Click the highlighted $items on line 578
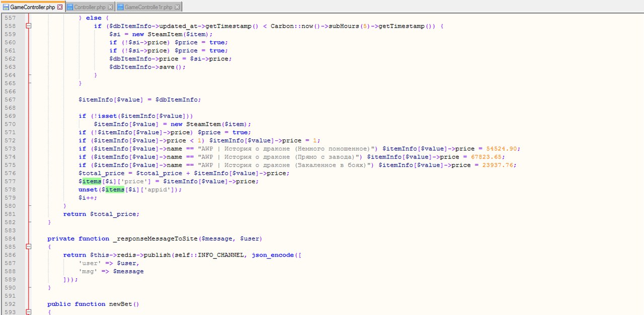This screenshot has width=644, height=315. (115, 190)
